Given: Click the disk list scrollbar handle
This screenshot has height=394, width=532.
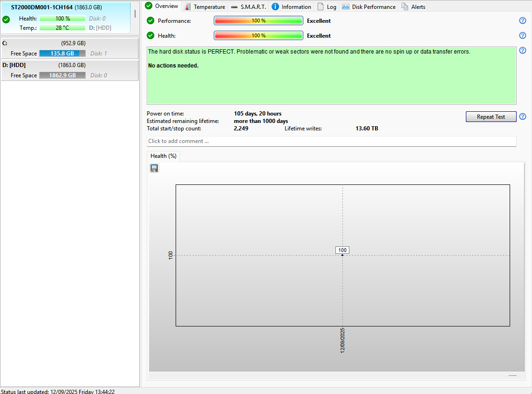Looking at the screenshot, I should point(135,14).
